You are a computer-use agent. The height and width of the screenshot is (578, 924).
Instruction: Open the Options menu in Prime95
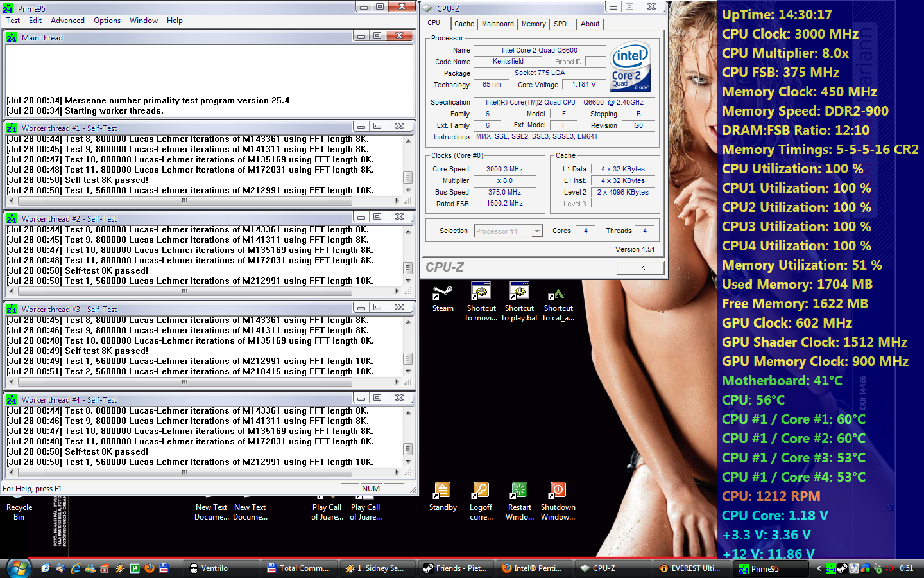pyautogui.click(x=107, y=21)
